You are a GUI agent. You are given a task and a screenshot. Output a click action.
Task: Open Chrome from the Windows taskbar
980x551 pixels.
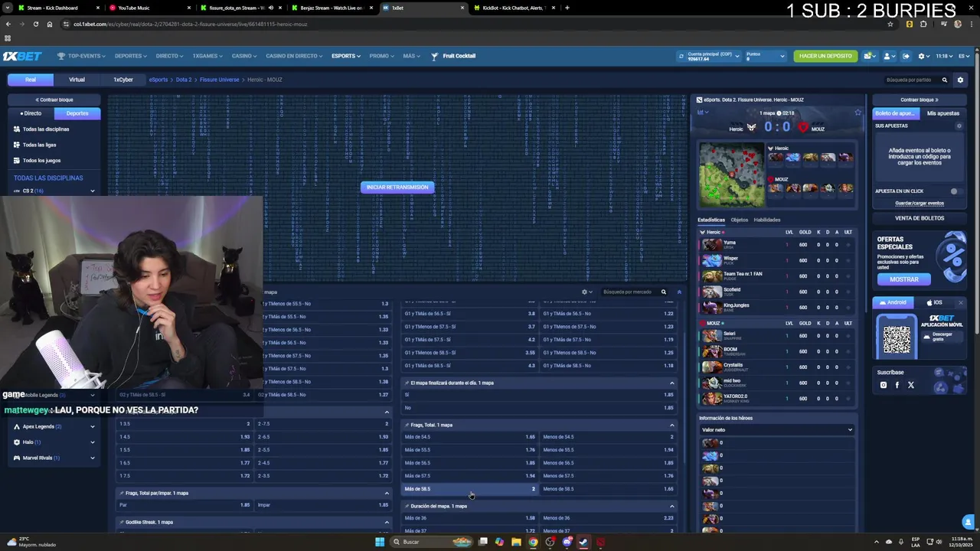pos(533,542)
